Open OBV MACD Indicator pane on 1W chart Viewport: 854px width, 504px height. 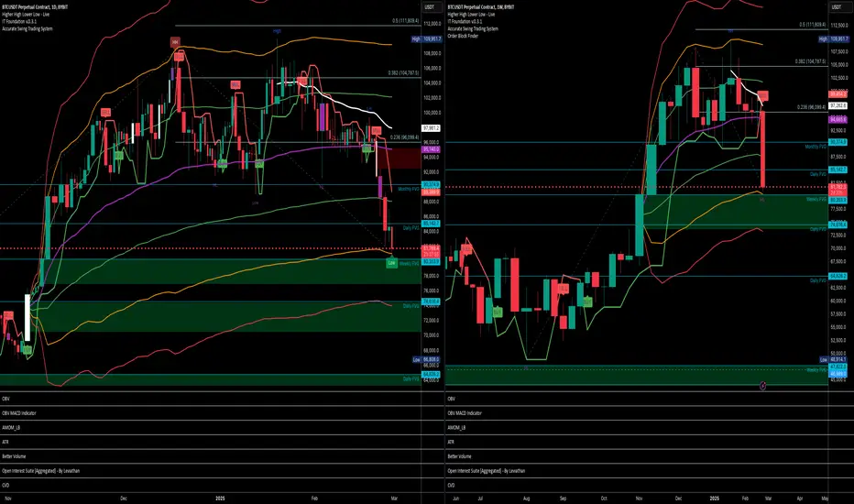click(465, 413)
